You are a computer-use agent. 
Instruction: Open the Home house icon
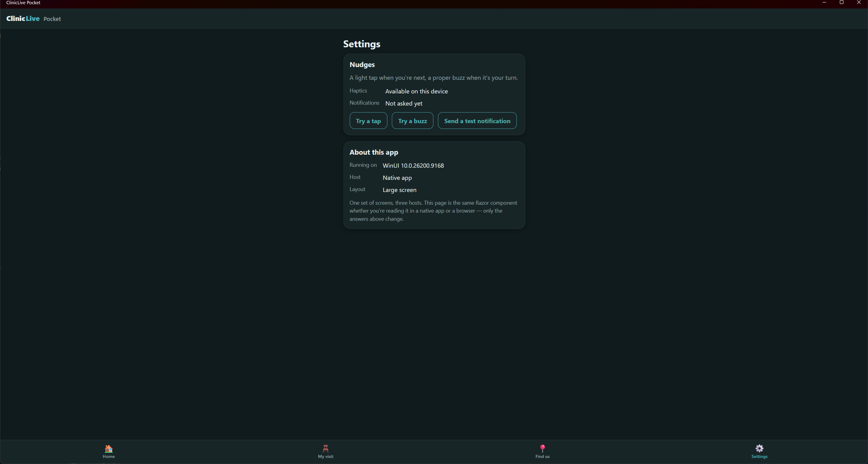pos(109,449)
